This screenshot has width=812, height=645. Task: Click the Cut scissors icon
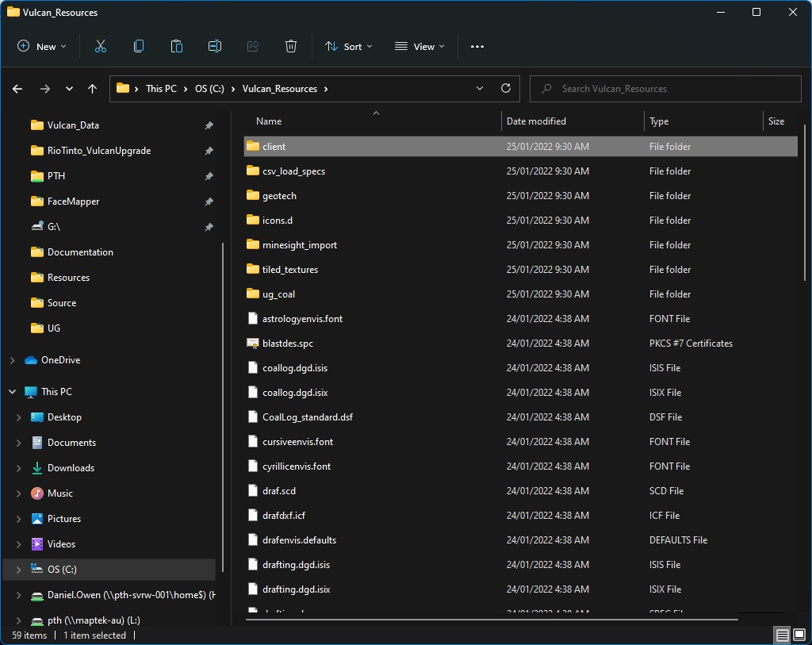click(x=101, y=47)
